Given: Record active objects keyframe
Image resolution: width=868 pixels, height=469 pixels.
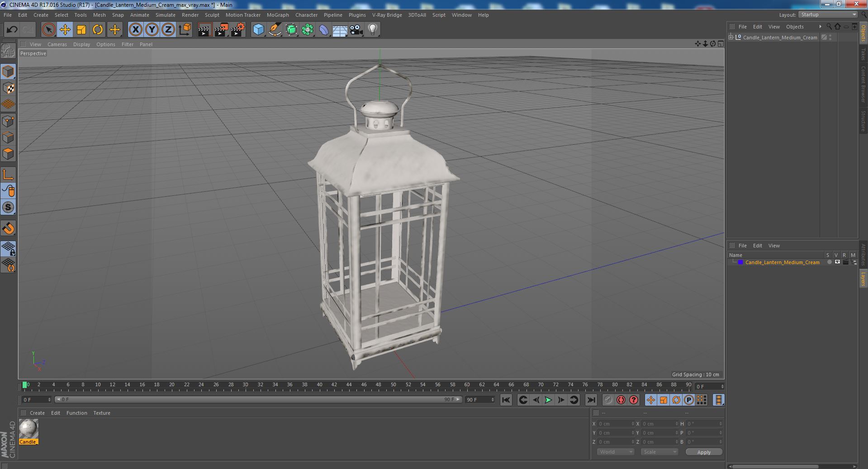Looking at the screenshot, I should pos(608,400).
